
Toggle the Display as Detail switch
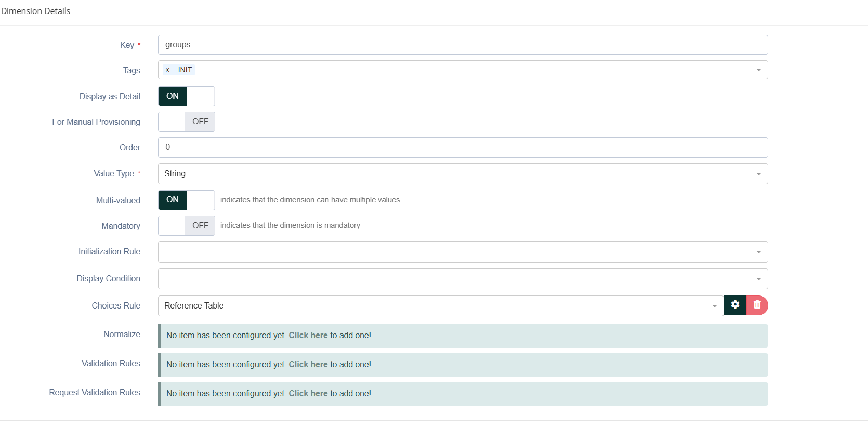click(187, 96)
